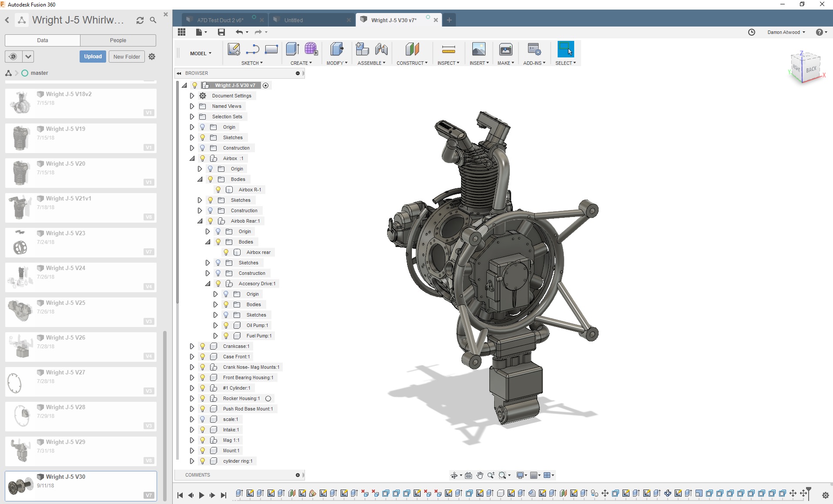Click the Pan hand navigation tool

coord(480,475)
